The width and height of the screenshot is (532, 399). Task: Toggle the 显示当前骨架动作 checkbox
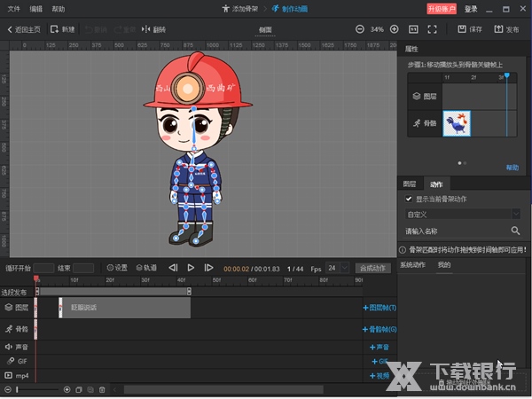pos(408,199)
